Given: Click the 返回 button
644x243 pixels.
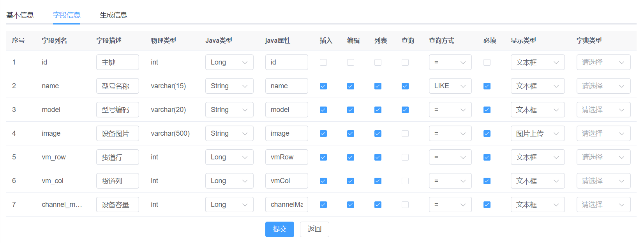Looking at the screenshot, I should pyautogui.click(x=314, y=229).
